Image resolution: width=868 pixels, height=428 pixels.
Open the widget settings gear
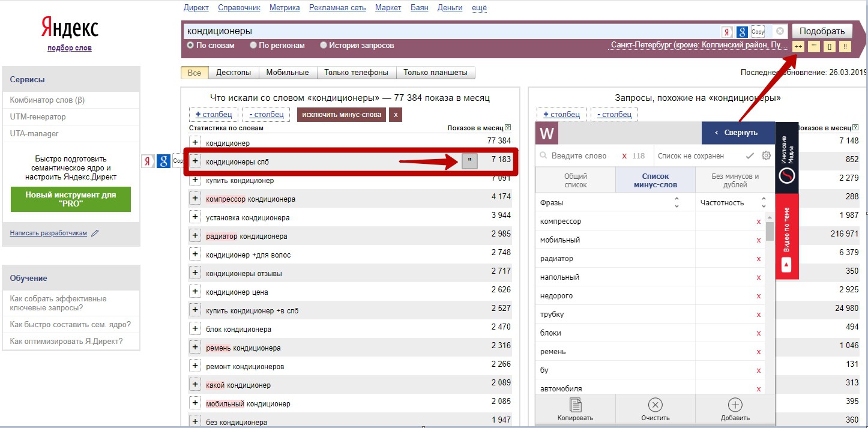point(766,155)
